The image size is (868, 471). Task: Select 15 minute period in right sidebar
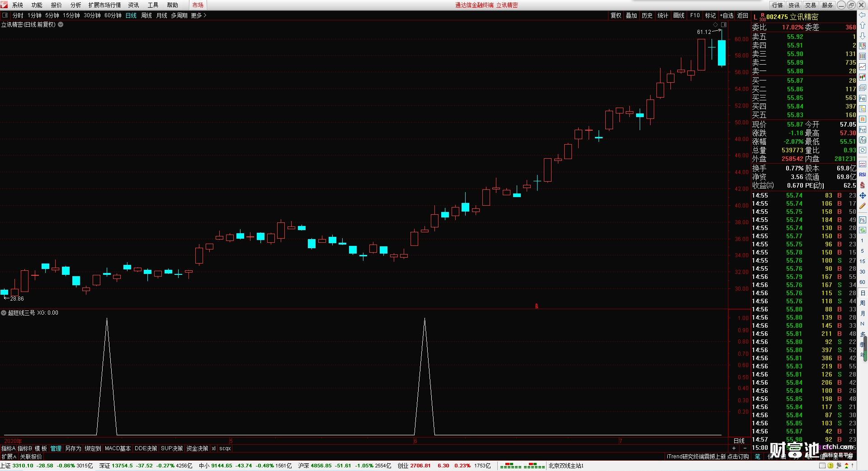[x=863, y=261]
